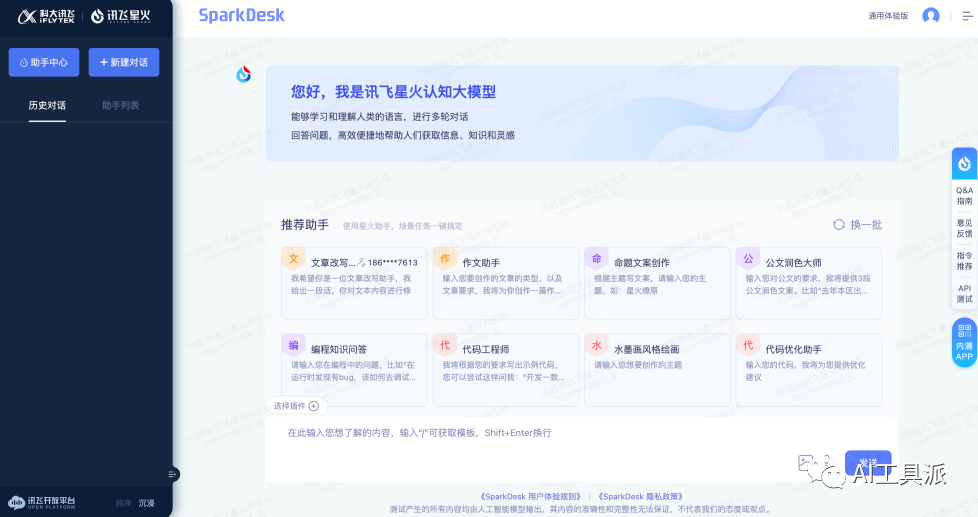Click the 编 icon on 编程知识问答 card

pyautogui.click(x=293, y=345)
